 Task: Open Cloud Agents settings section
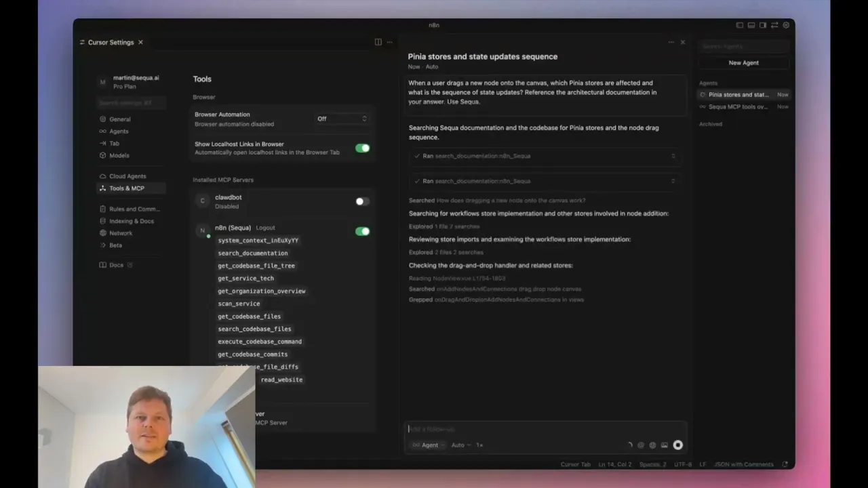tap(127, 176)
